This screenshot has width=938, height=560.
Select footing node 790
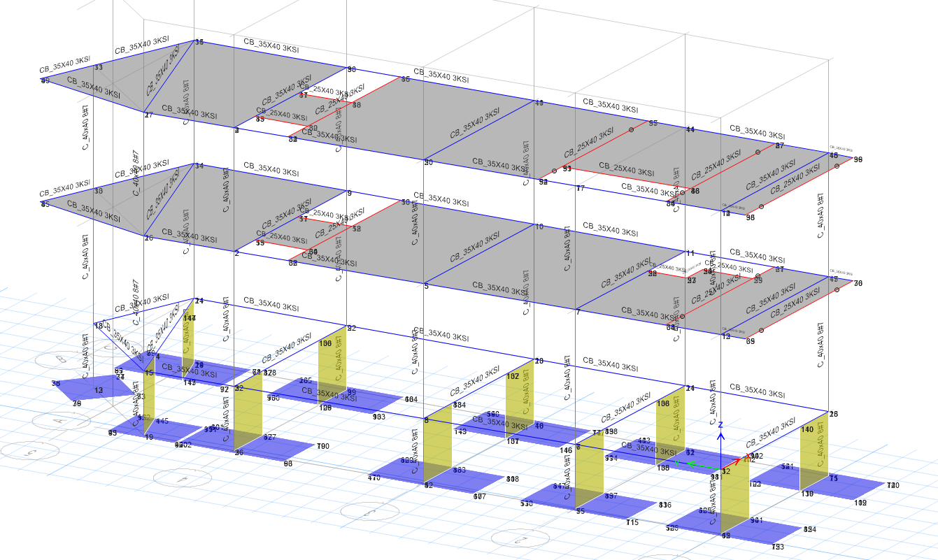tap(323, 446)
